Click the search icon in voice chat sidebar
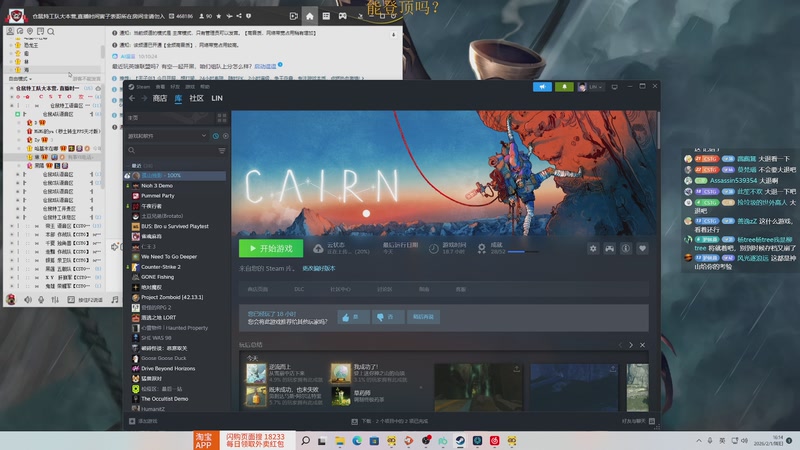The image size is (800, 450). tap(51, 32)
